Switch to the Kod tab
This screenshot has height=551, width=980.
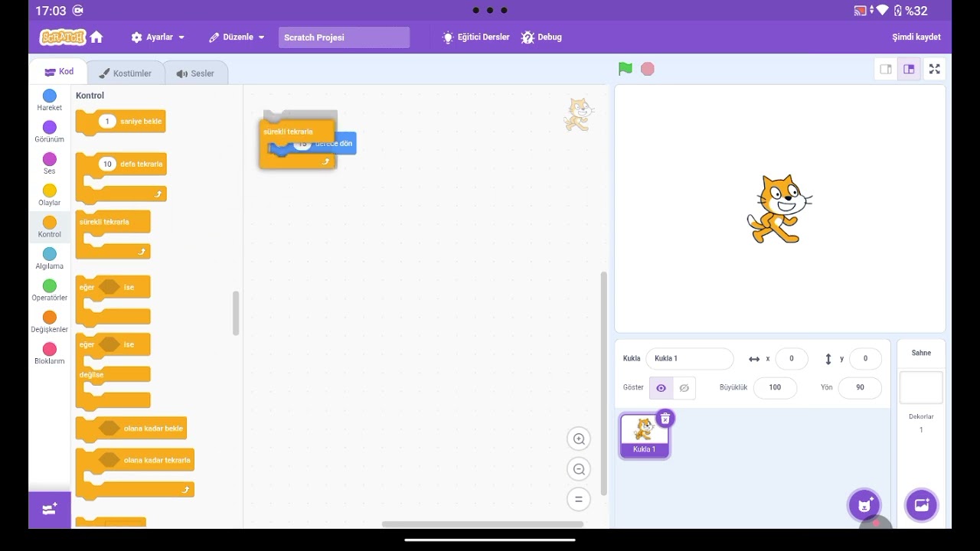(x=59, y=72)
